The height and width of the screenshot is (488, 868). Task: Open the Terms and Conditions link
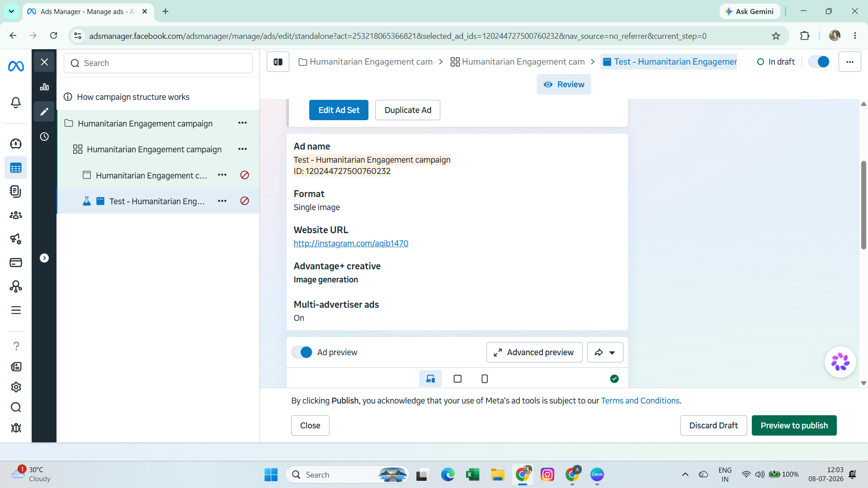[x=640, y=401]
